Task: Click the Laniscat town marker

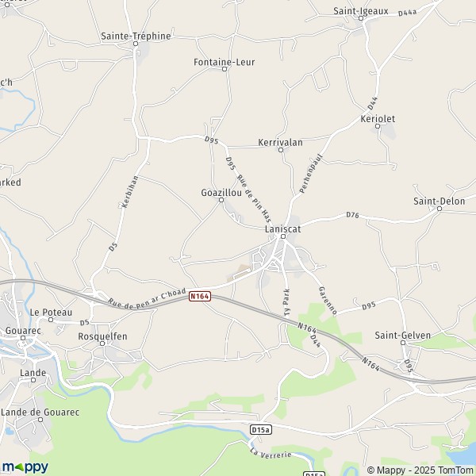Action: click(283, 236)
